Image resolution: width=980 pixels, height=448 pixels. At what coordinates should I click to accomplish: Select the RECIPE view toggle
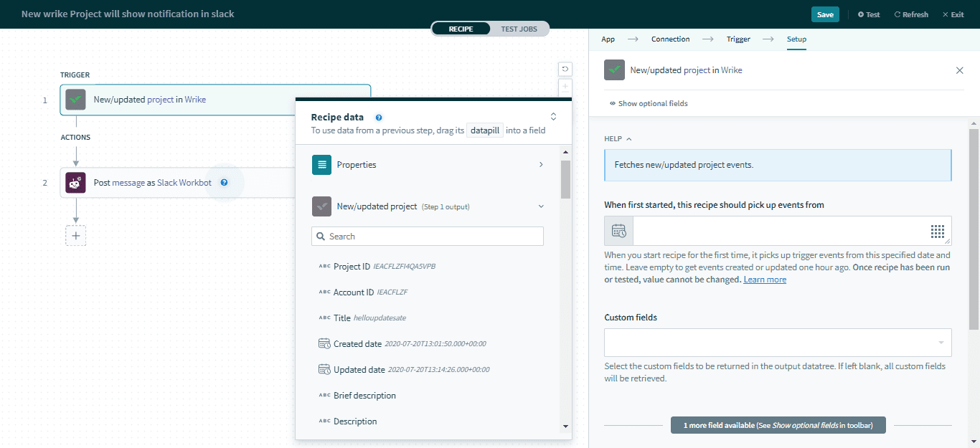461,29
